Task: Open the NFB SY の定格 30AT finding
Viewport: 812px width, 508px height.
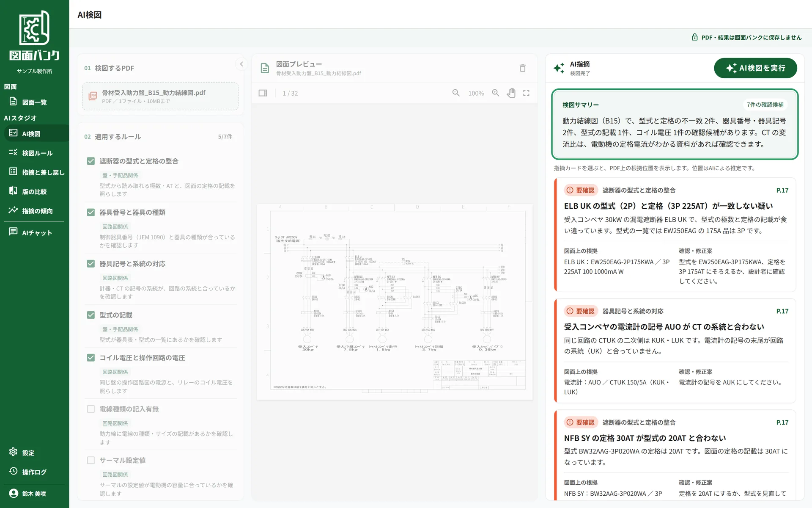Action: point(675,455)
